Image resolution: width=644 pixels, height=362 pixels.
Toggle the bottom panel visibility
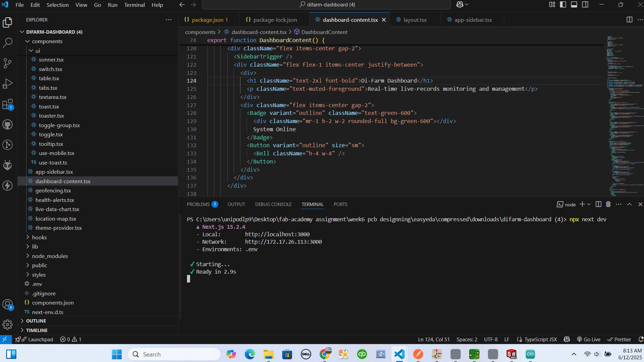click(574, 4)
